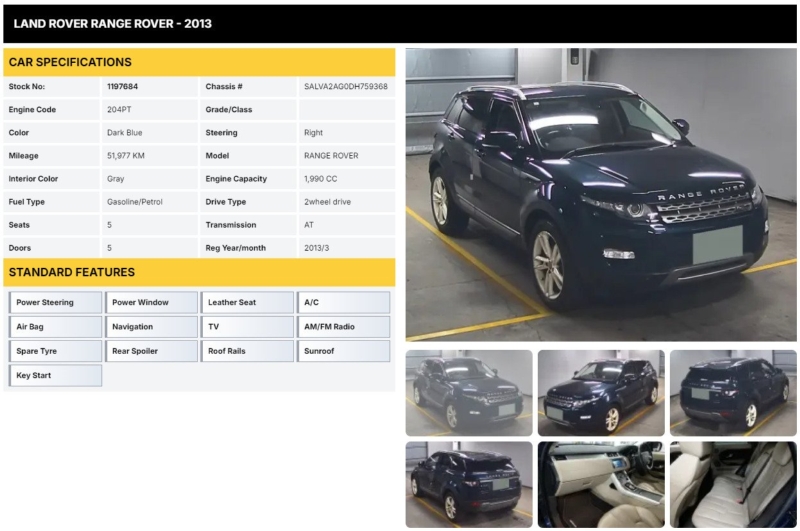View the rear seats interior thumbnail
This screenshot has width=800, height=531.
coord(733,484)
